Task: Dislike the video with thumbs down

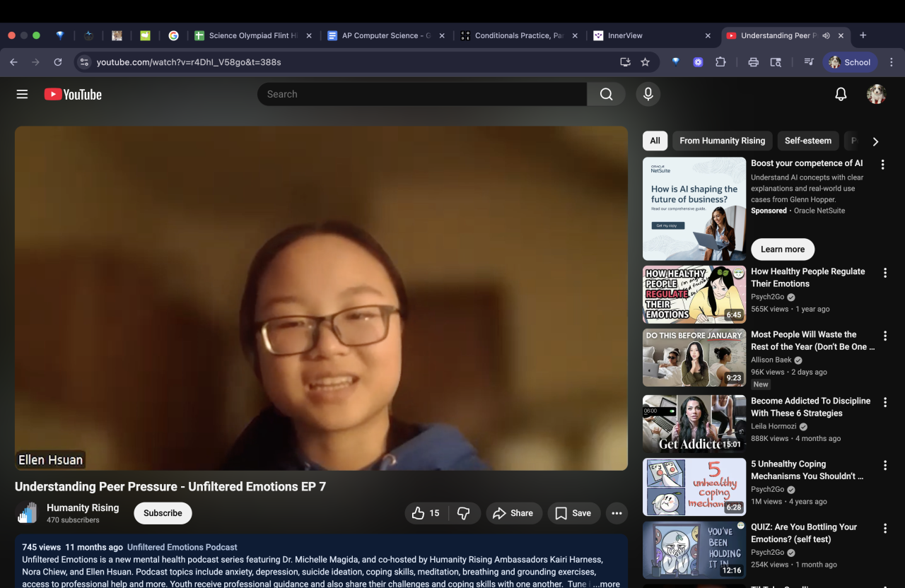Action: 464,513
